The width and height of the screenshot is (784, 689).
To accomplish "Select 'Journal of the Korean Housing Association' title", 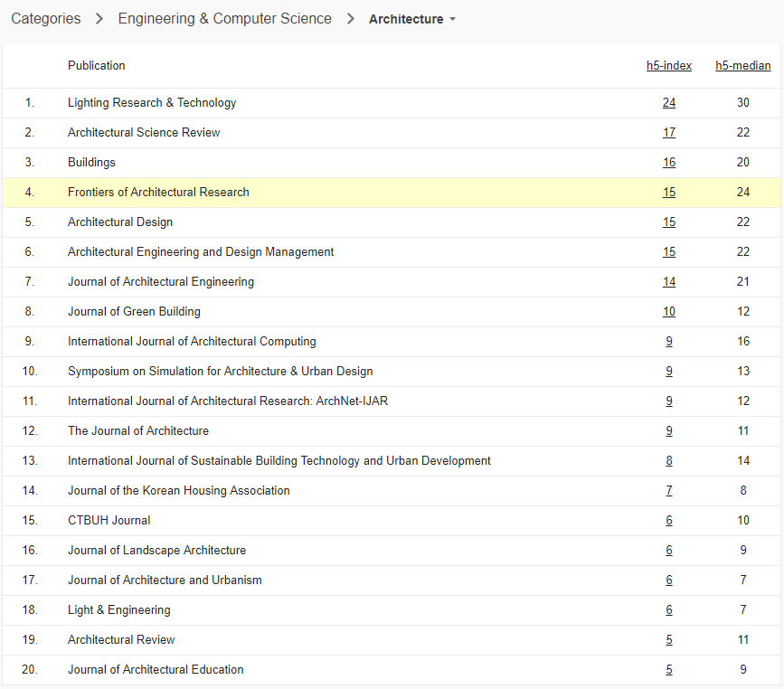I will 179,490.
